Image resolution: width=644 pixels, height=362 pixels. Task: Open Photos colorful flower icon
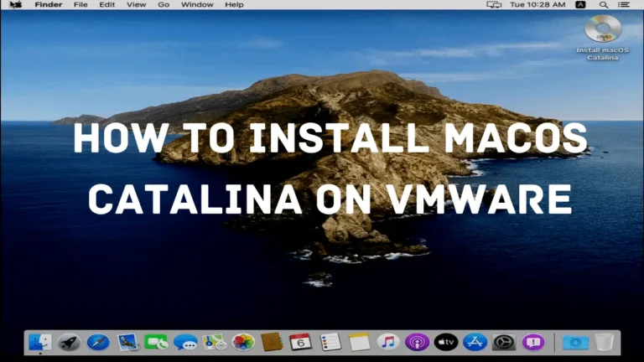click(x=243, y=342)
